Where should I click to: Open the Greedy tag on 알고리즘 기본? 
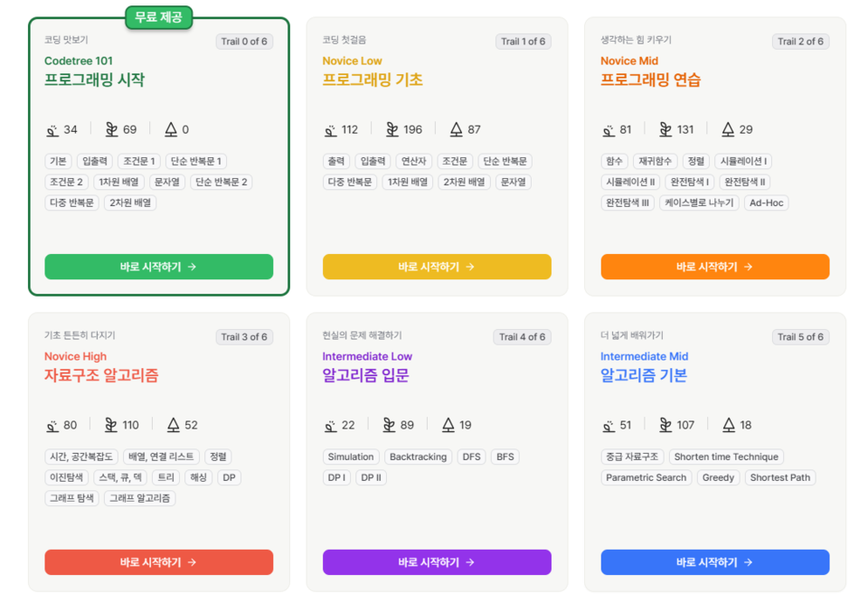pos(718,477)
